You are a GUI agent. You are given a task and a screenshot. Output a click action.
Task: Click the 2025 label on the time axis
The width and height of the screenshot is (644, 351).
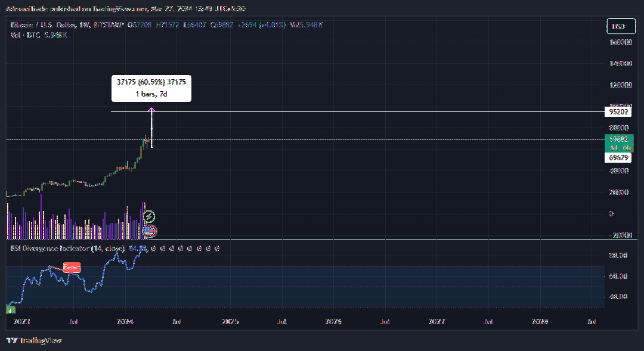[230, 321]
